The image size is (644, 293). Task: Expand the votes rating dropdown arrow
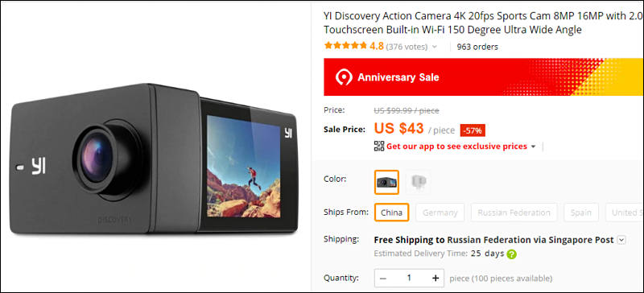pyautogui.click(x=435, y=47)
